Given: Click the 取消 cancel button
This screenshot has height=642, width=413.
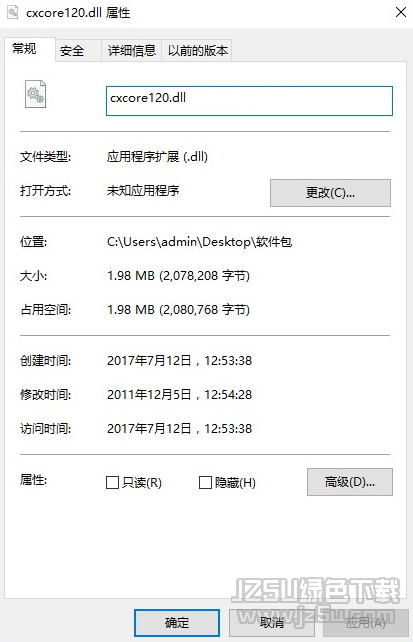Looking at the screenshot, I should [x=272, y=623].
